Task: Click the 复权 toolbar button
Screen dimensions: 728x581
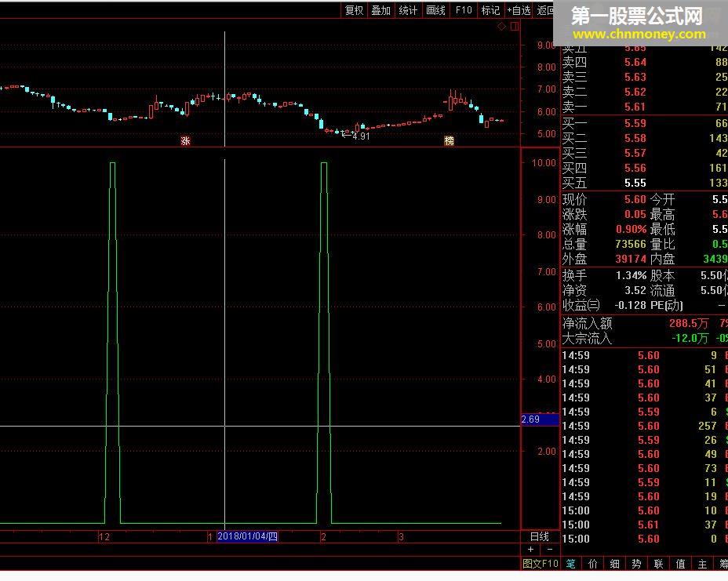Action: pyautogui.click(x=354, y=10)
